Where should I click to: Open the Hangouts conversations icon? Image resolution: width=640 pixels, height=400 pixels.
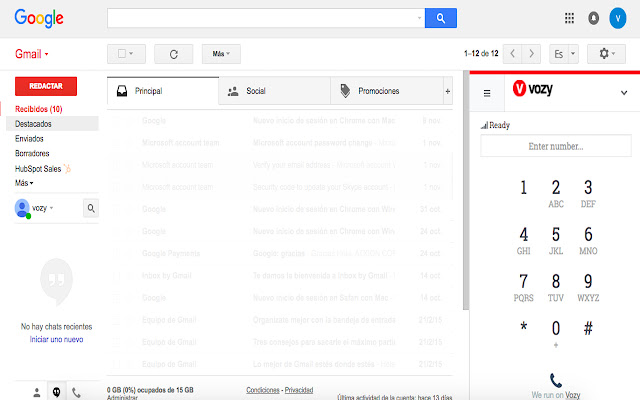click(x=57, y=392)
